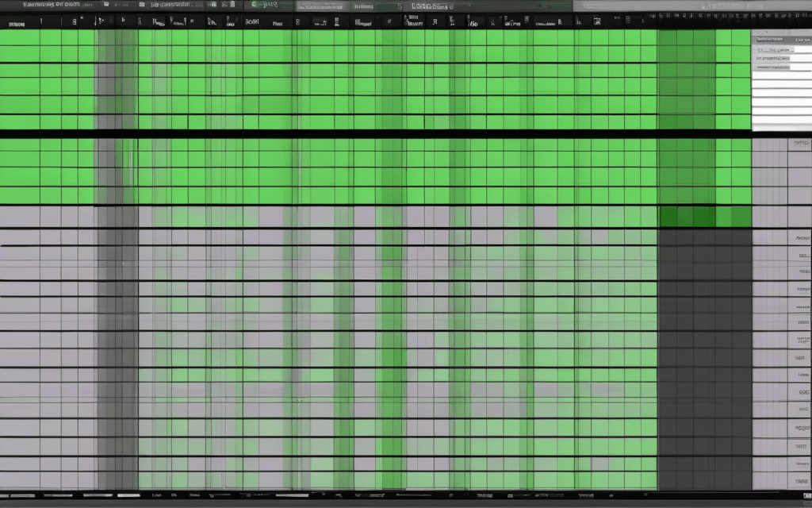
Task: Select the second entry in white side panel
Action: pyautogui.click(x=773, y=58)
